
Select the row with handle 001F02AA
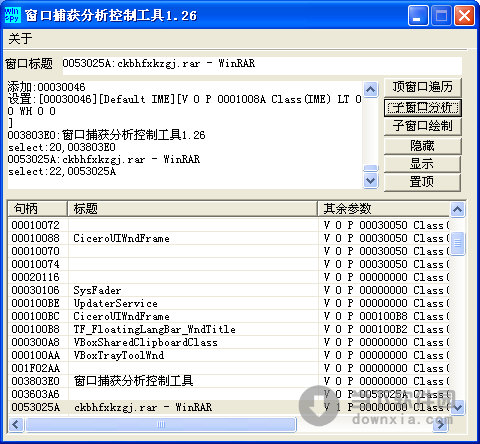229,368
